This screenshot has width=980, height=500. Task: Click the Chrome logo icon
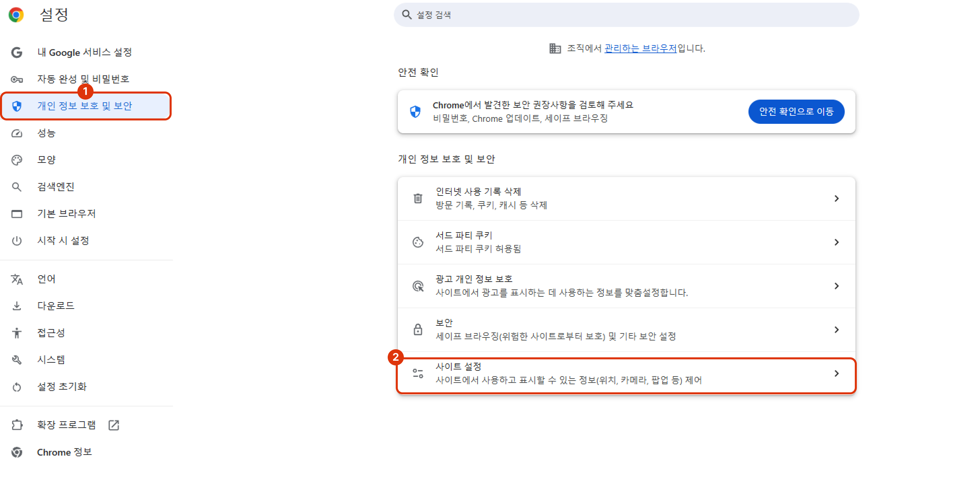(16, 15)
